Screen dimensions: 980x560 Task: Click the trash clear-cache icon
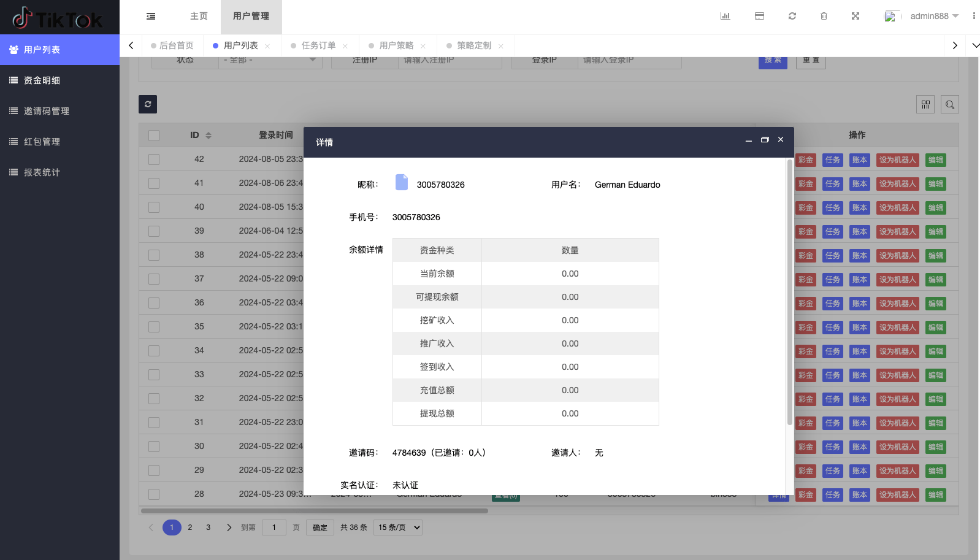click(x=824, y=17)
